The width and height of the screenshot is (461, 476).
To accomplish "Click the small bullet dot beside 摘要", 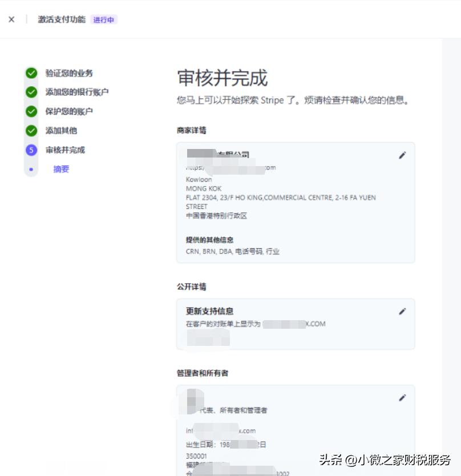I will point(31,169).
